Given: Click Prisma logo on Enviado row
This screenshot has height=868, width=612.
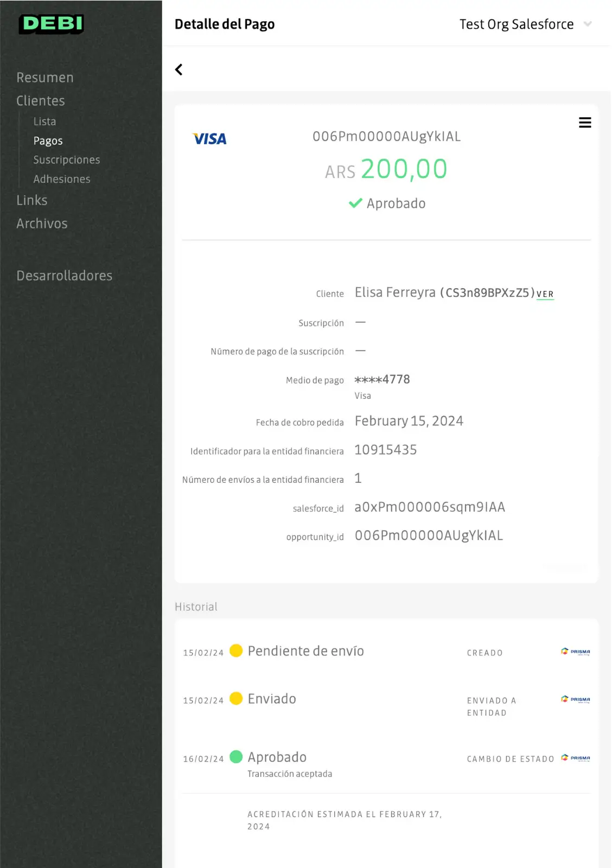Looking at the screenshot, I should tap(575, 699).
